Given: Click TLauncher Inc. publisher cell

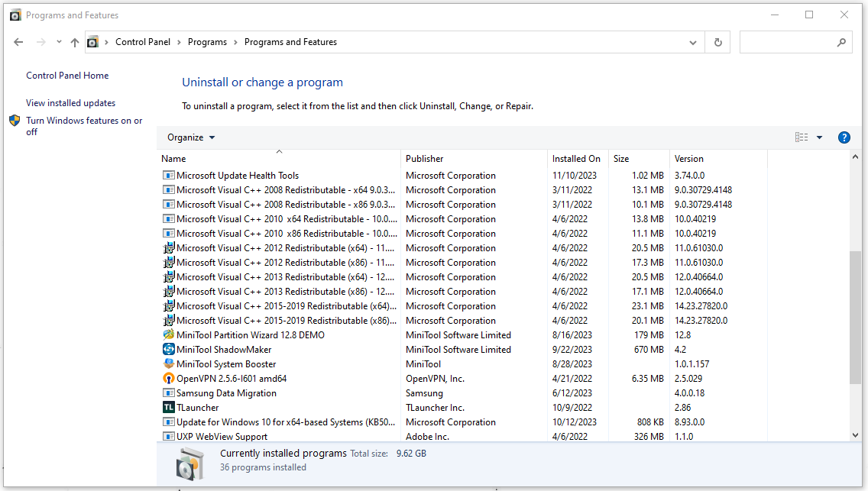Looking at the screenshot, I should tap(435, 408).
